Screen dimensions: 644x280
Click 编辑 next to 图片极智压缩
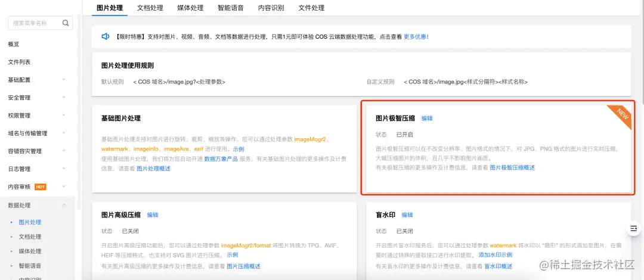pos(427,118)
